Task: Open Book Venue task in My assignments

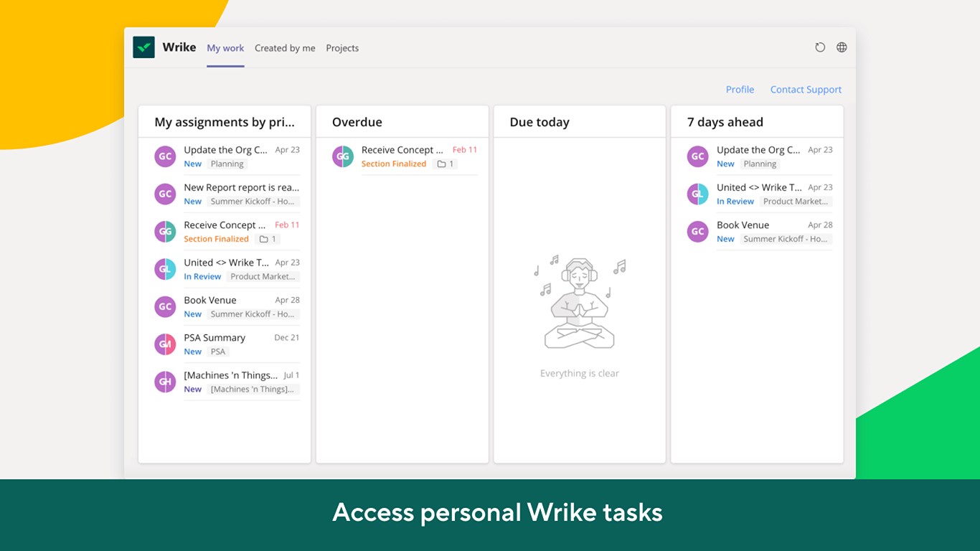Action: pyautogui.click(x=210, y=300)
